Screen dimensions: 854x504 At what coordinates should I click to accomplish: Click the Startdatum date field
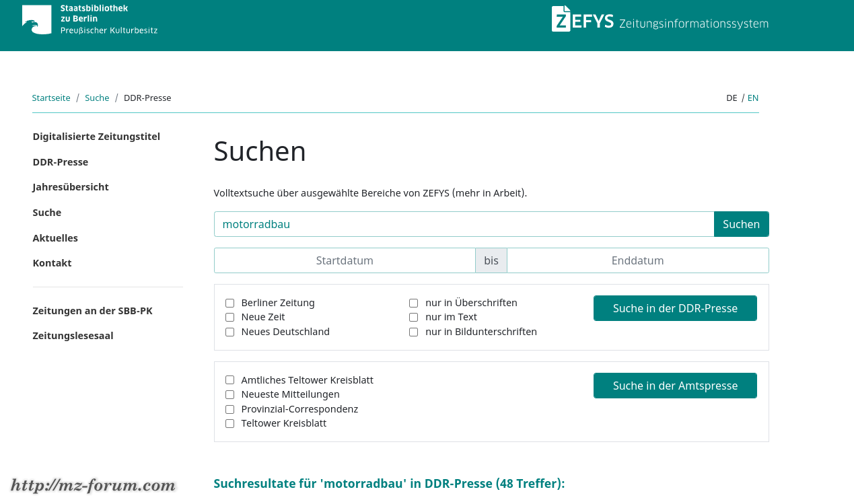[x=345, y=260]
